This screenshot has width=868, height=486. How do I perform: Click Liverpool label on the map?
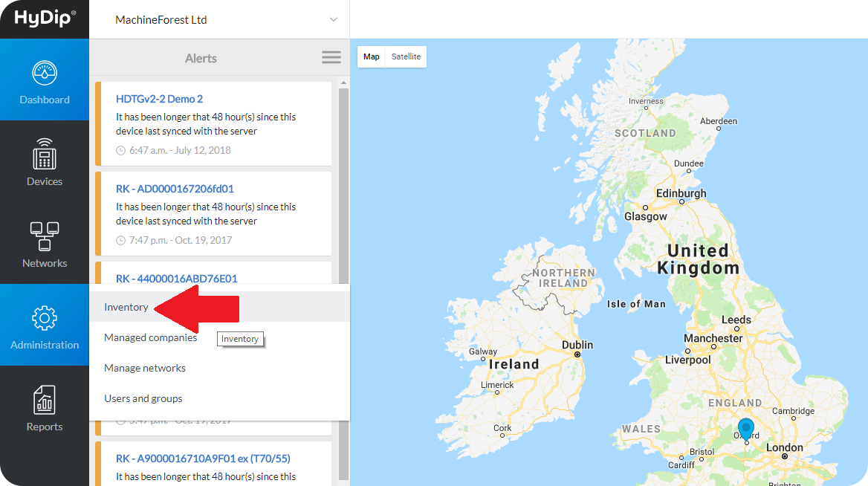(x=688, y=360)
